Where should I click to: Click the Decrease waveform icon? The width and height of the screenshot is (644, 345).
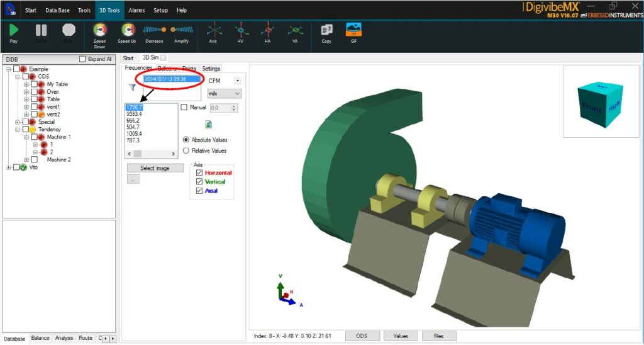click(155, 30)
